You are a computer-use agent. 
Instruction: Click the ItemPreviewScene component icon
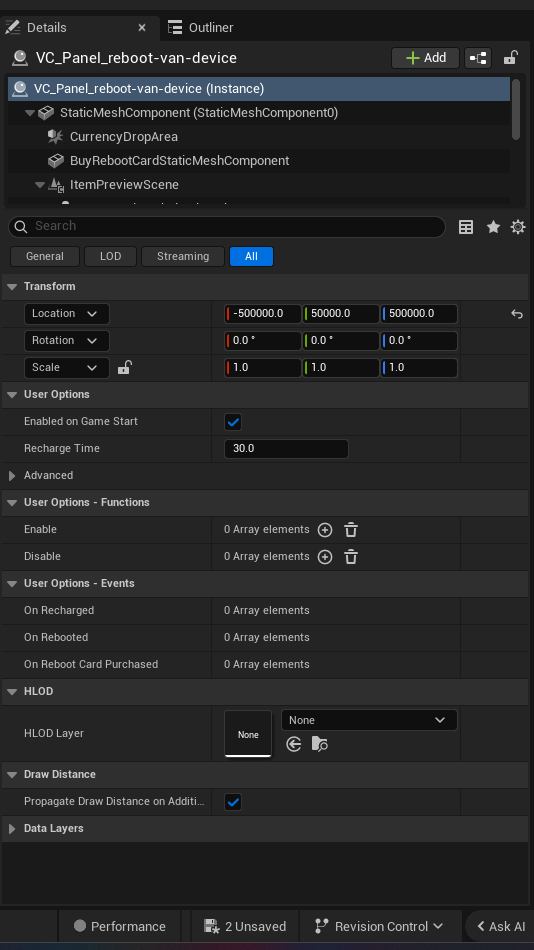(56, 185)
